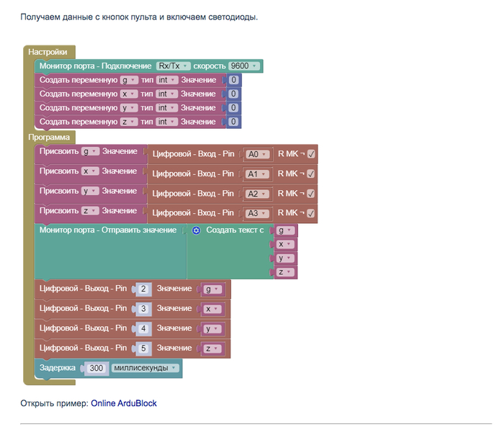This screenshot has height=432, width=504.
Task: Click pin number 2 in digital output block
Action: (143, 289)
